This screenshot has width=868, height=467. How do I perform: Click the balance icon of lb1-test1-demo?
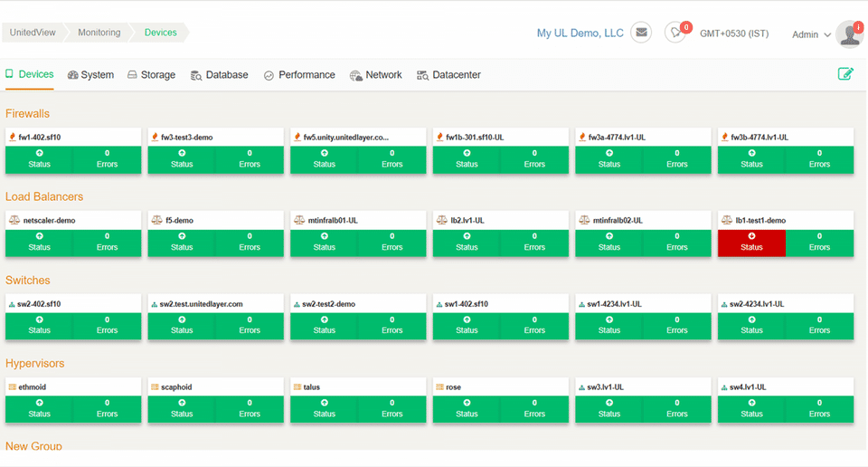[727, 220]
